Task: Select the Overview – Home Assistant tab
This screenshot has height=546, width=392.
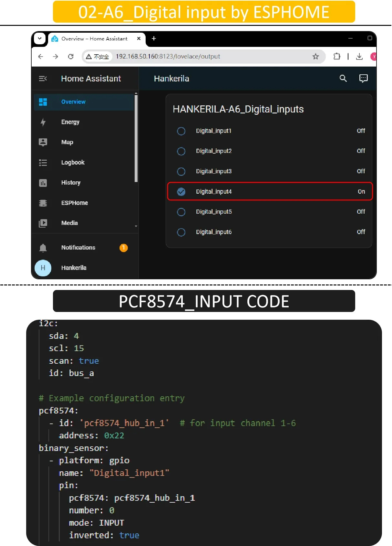Action: click(x=97, y=39)
